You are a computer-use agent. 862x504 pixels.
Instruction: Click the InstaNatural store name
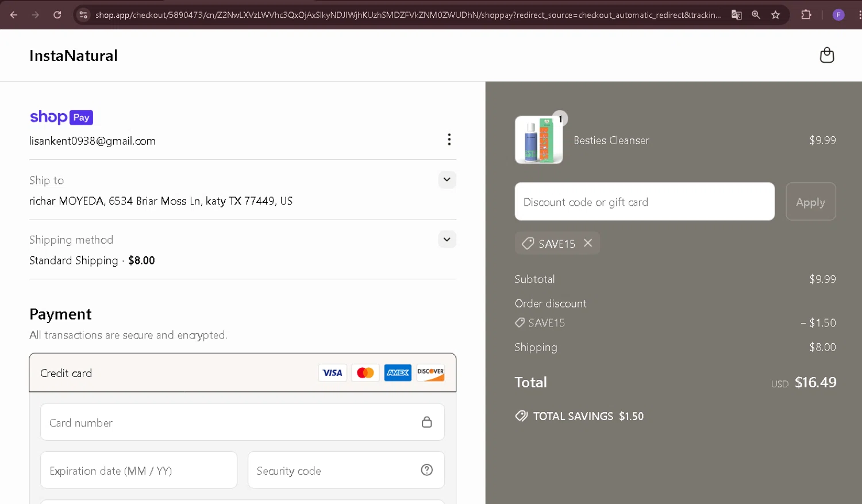pos(74,56)
